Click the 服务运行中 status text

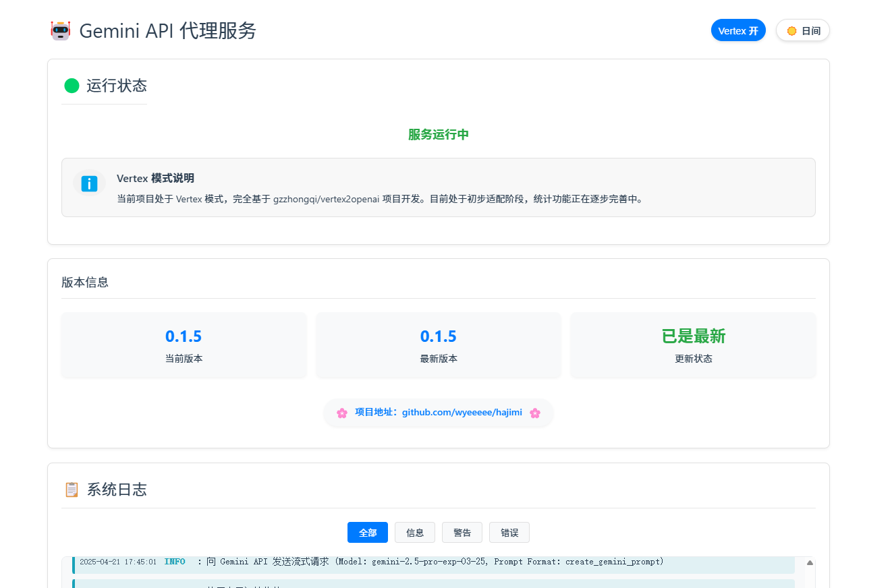438,134
